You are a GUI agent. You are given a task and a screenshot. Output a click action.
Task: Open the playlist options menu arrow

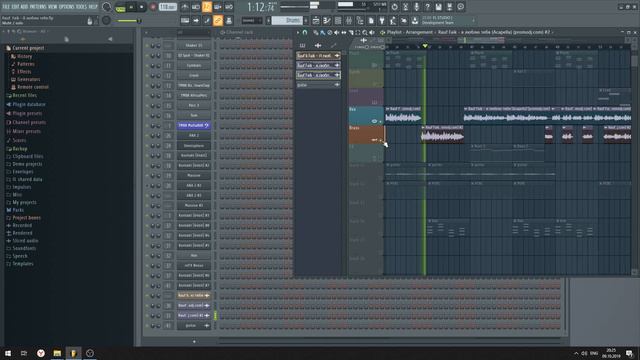point(298,32)
